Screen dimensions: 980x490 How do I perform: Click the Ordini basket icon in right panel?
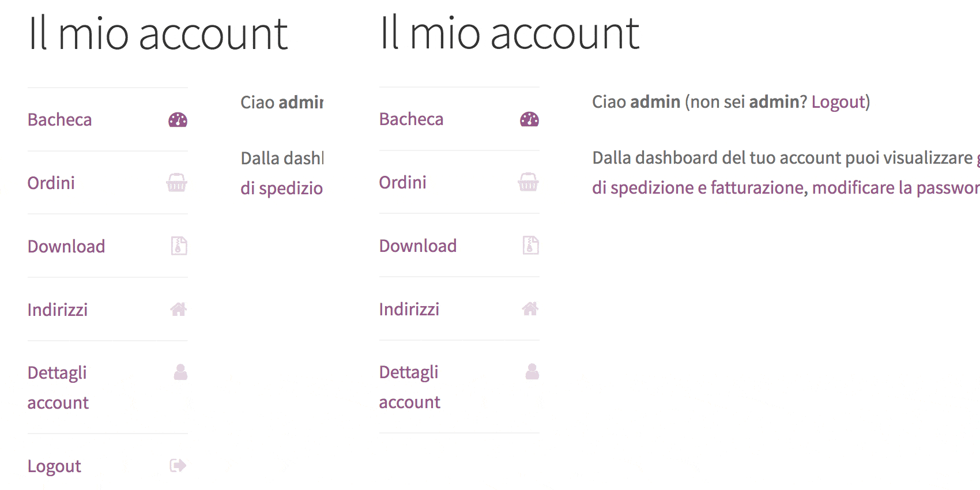528,182
